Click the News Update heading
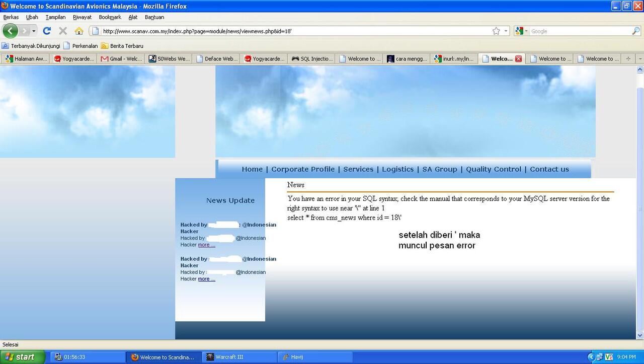 230,200
